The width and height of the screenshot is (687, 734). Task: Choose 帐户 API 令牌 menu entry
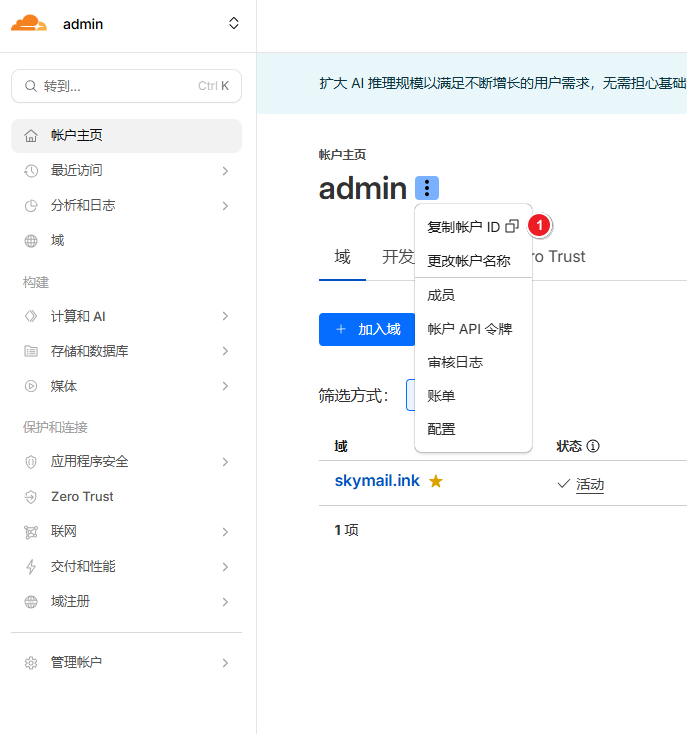(469, 329)
